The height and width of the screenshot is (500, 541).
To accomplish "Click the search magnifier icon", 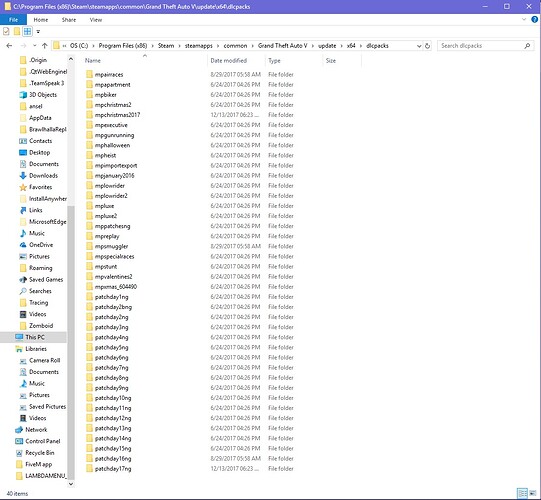I will [527, 46].
